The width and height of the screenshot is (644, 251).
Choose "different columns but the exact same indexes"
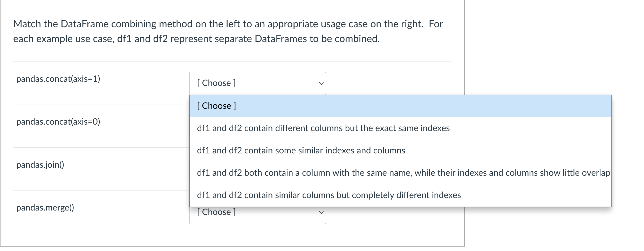[x=323, y=128]
